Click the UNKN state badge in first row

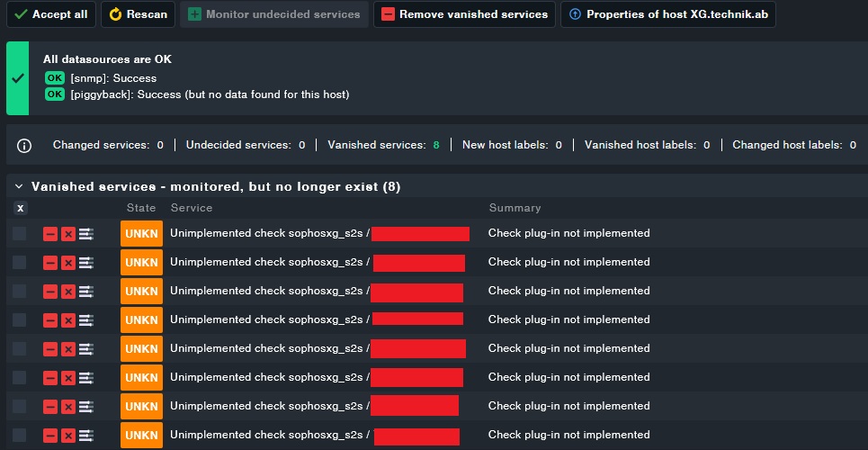[141, 234]
